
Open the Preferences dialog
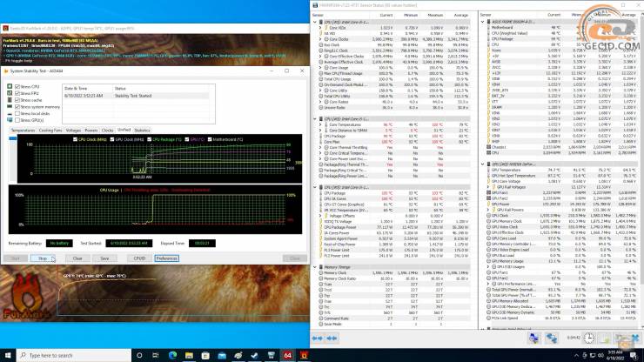(x=167, y=258)
